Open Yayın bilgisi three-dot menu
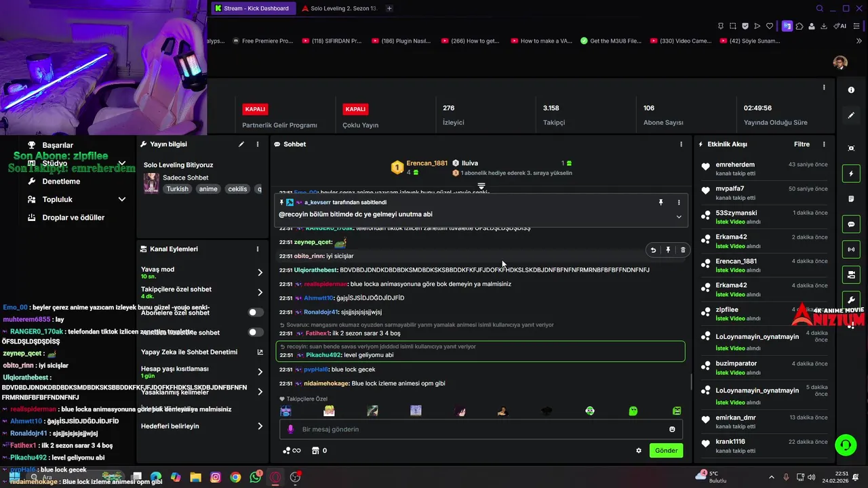The height and width of the screenshot is (488, 868). [x=258, y=144]
